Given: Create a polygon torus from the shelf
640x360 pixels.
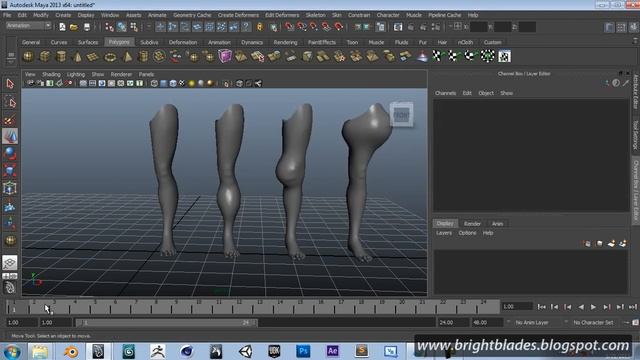Looking at the screenshot, I should 110,57.
